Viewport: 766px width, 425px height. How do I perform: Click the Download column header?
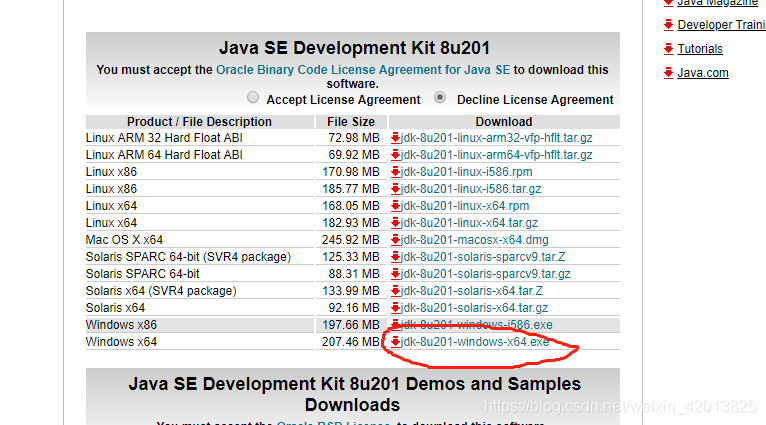(x=504, y=122)
